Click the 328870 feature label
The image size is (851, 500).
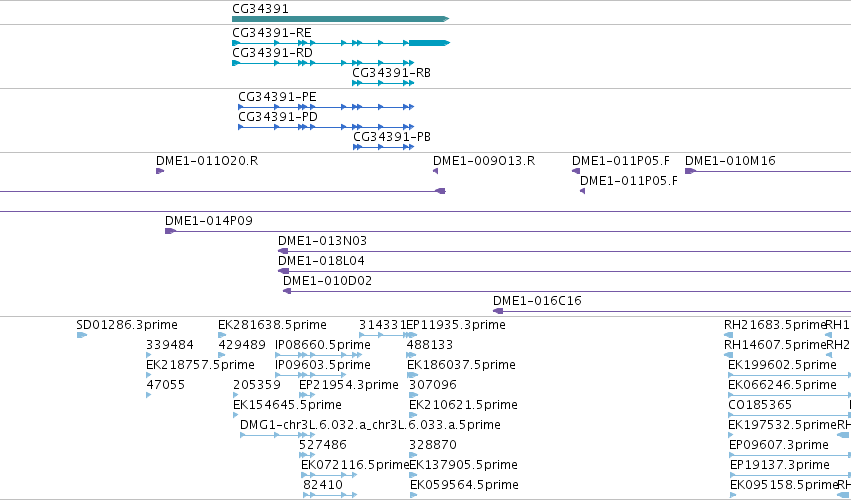(433, 445)
